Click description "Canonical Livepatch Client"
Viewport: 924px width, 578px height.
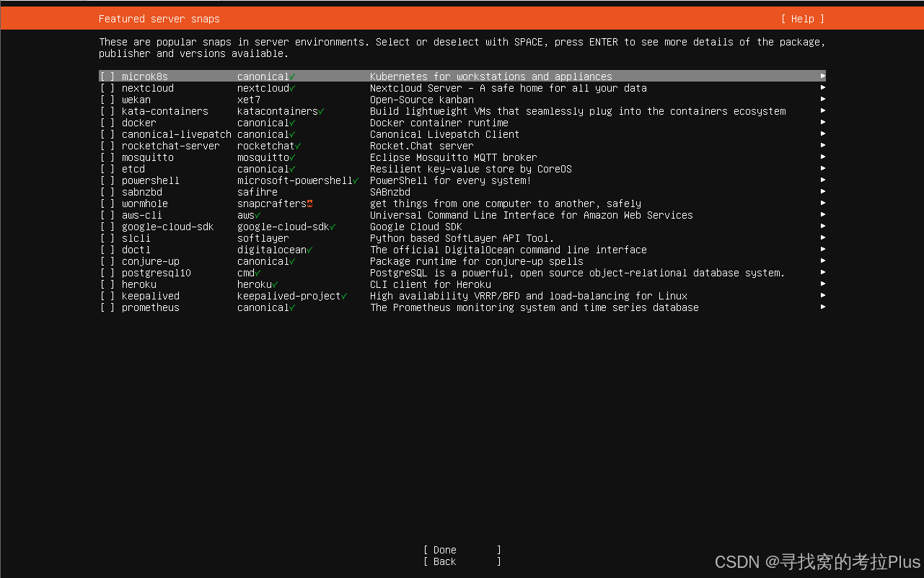click(x=445, y=134)
